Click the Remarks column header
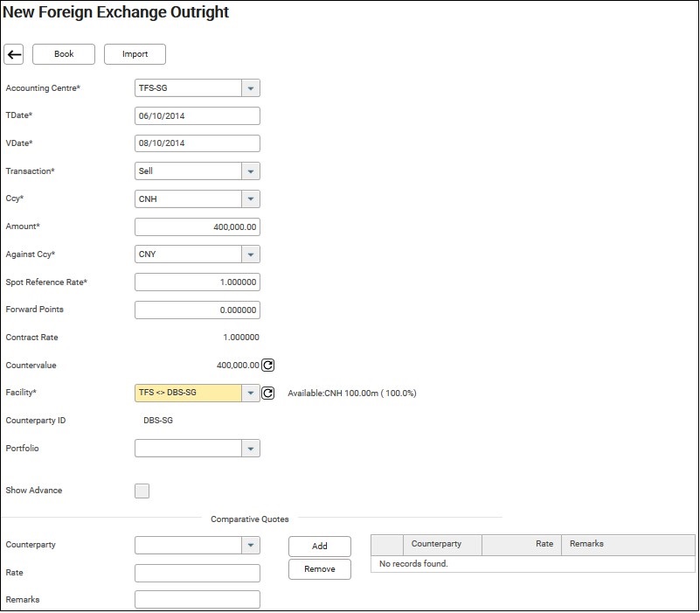 pos(628,545)
